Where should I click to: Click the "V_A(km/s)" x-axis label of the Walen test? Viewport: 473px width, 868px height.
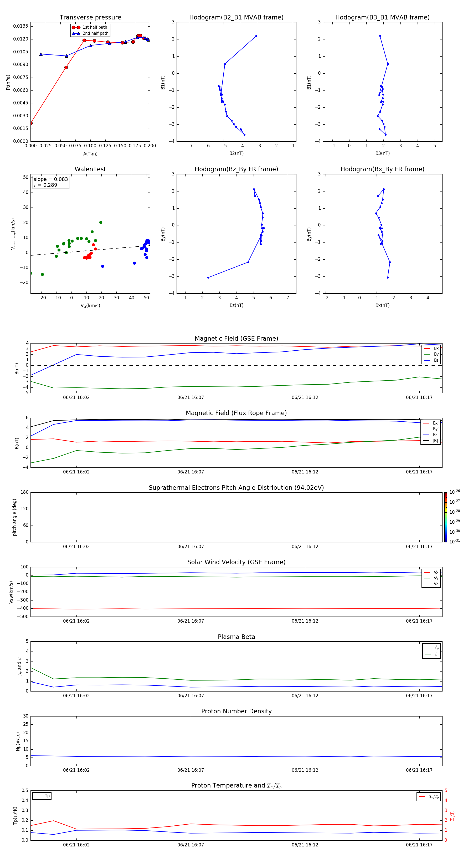[90, 306]
